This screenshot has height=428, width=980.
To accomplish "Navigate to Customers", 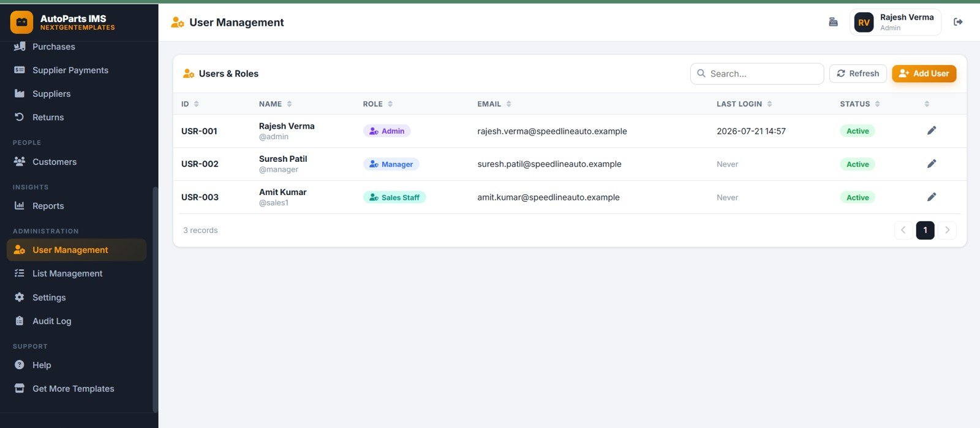I will (x=77, y=162).
